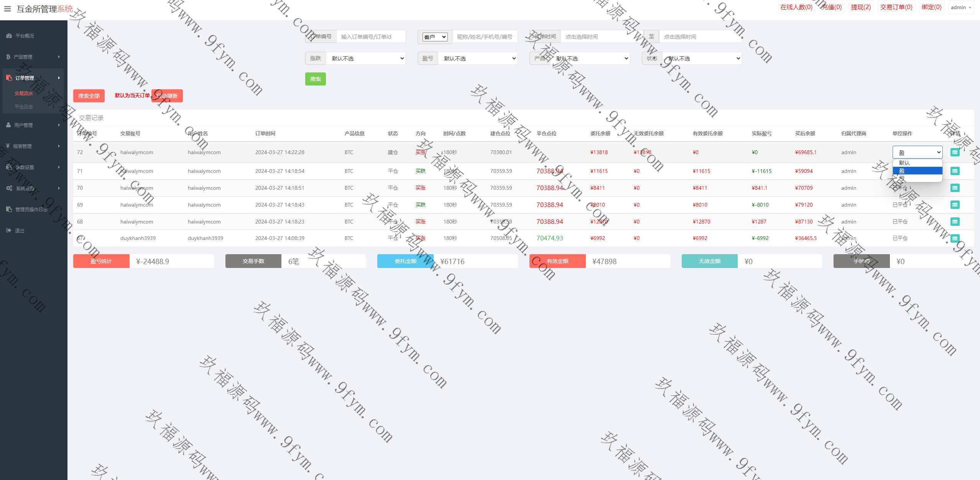Click the 退出 logout icon
The height and width of the screenshot is (480, 980).
click(x=9, y=230)
